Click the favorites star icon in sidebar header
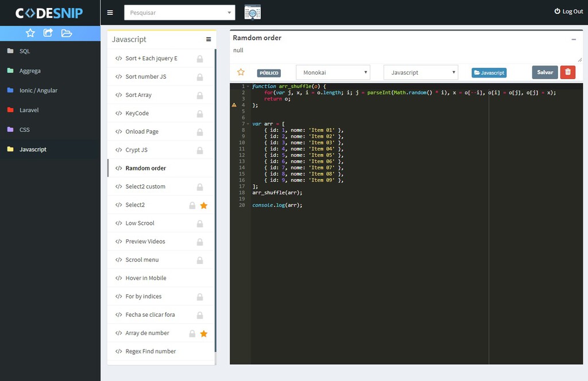 pyautogui.click(x=30, y=33)
